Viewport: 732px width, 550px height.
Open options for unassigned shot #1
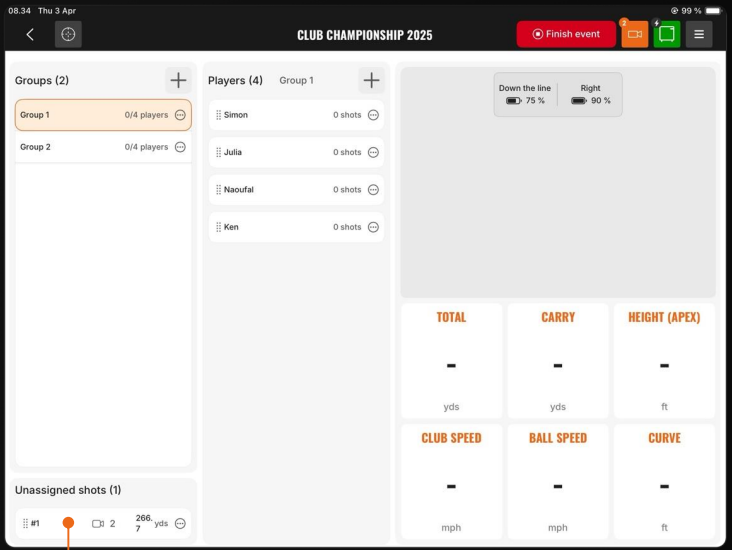pos(180,523)
